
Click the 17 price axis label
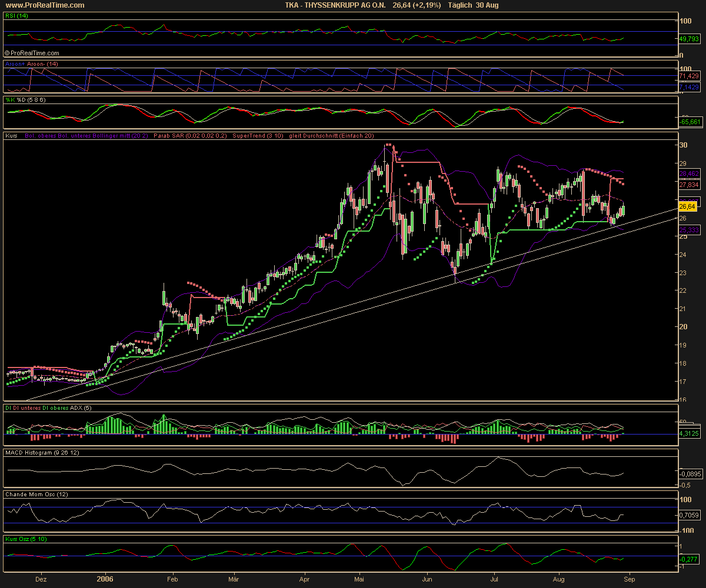click(x=683, y=382)
